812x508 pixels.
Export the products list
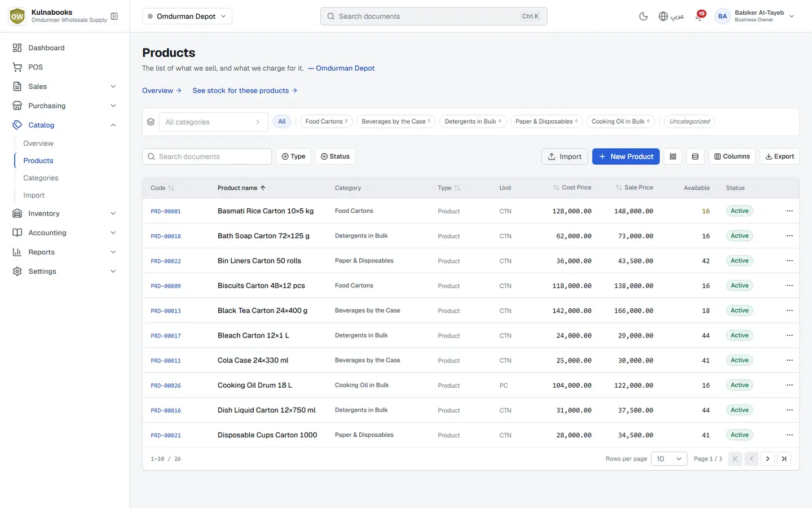click(780, 156)
